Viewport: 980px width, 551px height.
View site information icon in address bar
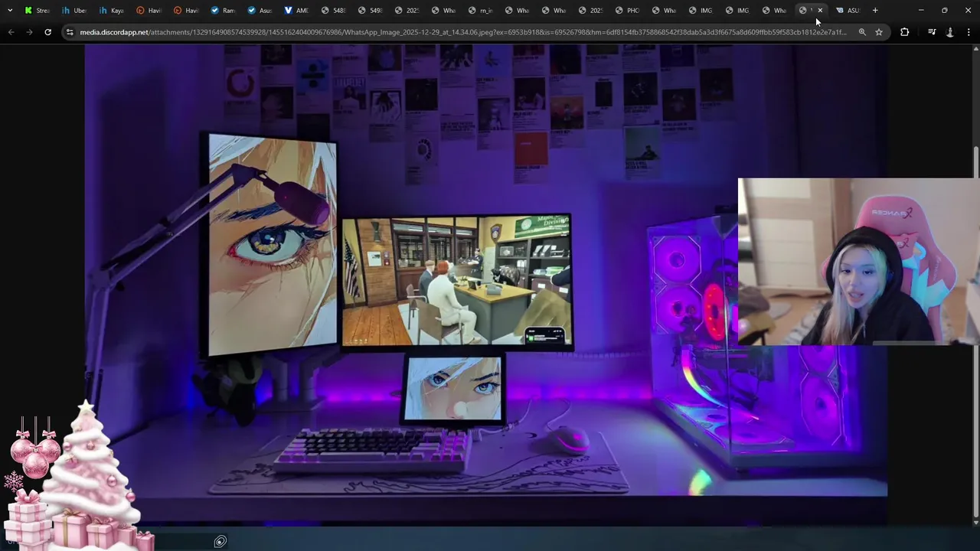click(70, 32)
